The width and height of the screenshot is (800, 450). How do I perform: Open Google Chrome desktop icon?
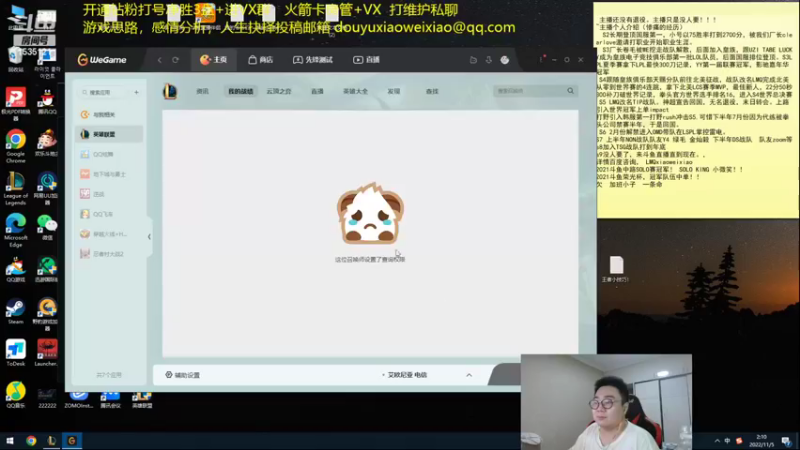coord(15,145)
